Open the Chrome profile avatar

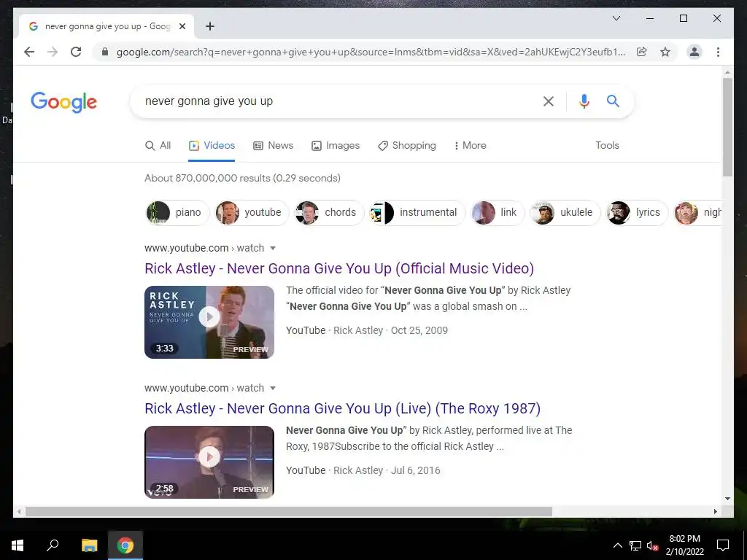click(694, 52)
